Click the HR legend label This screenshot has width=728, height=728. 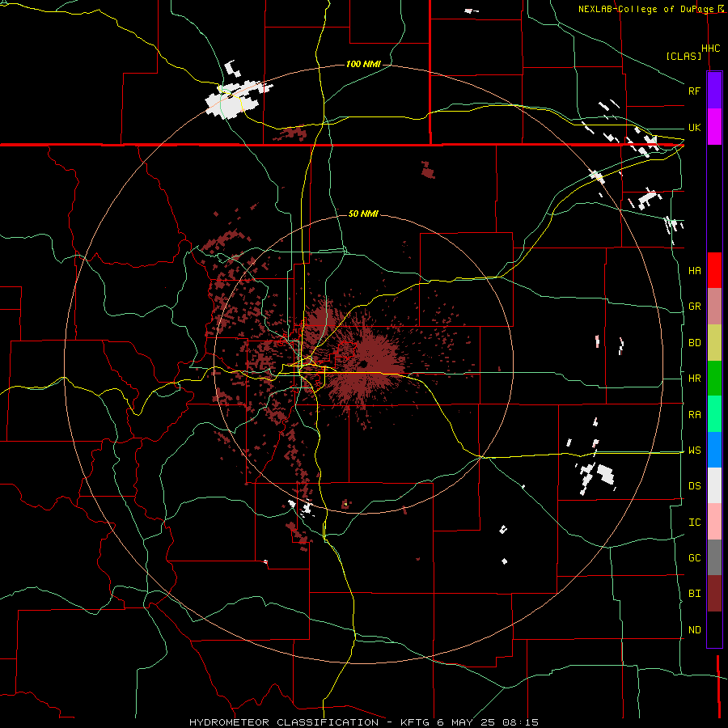pyautogui.click(x=695, y=379)
